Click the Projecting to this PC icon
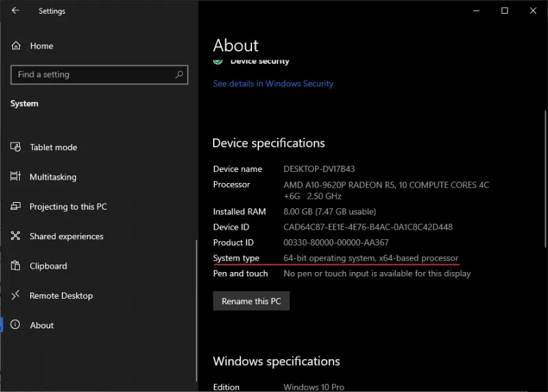 point(16,207)
